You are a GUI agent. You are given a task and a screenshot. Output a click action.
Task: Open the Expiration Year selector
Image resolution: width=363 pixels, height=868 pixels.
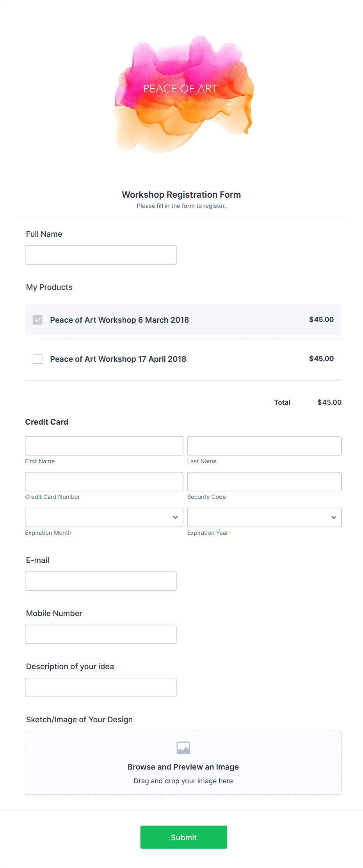coord(264,517)
